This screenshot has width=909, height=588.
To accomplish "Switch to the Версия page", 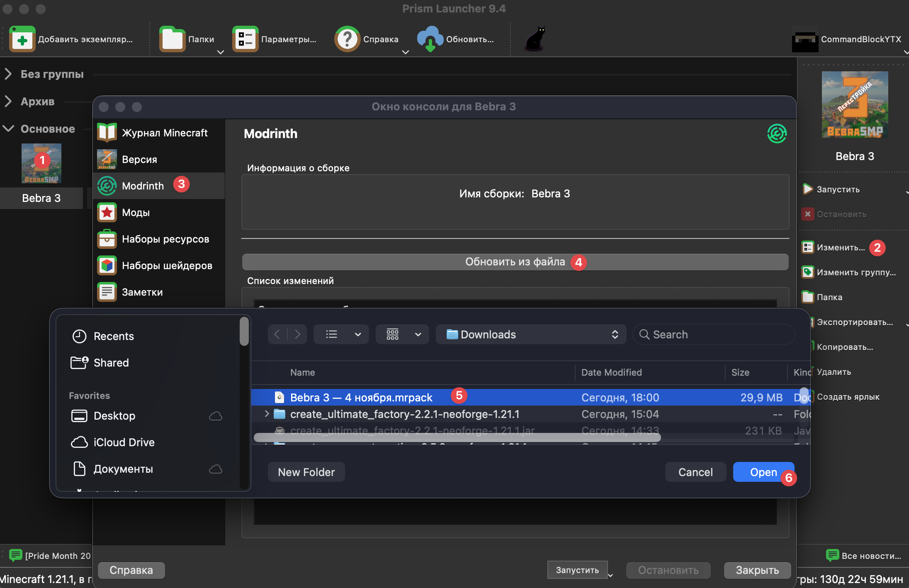I will coord(139,159).
